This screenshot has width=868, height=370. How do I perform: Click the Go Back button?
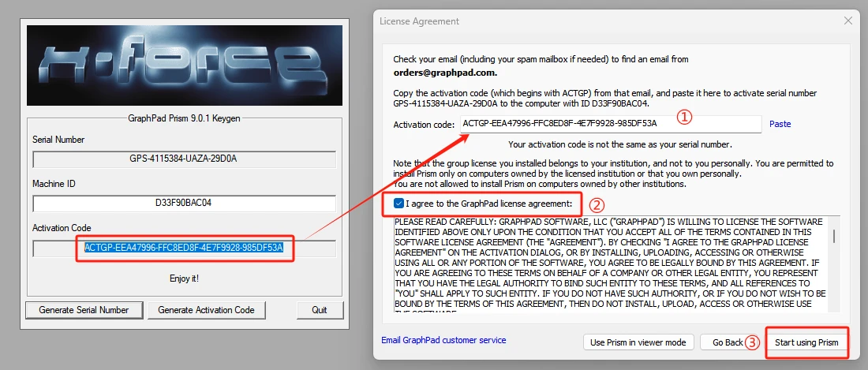click(728, 342)
